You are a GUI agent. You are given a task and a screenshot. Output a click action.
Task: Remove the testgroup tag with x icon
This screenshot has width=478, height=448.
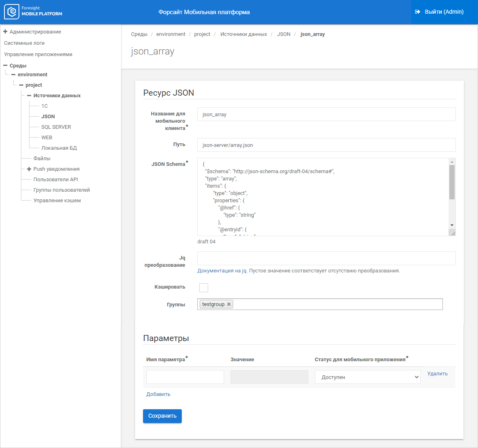[x=229, y=304]
